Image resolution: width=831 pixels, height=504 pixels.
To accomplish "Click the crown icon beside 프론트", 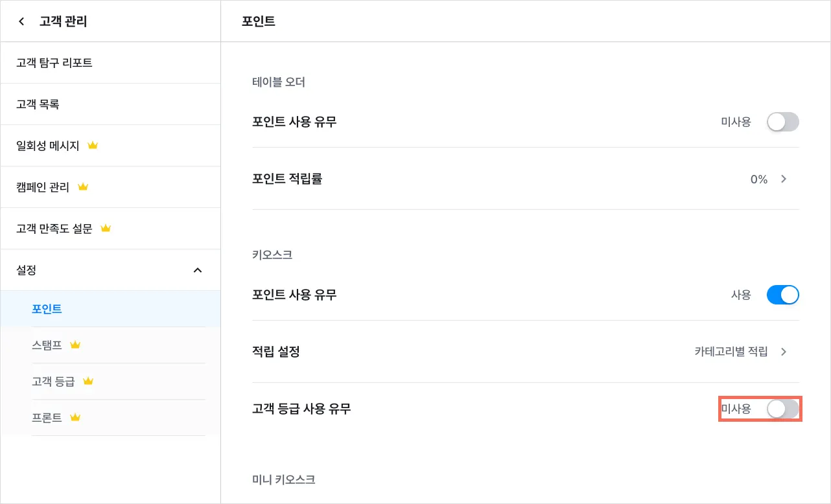I will tap(75, 418).
